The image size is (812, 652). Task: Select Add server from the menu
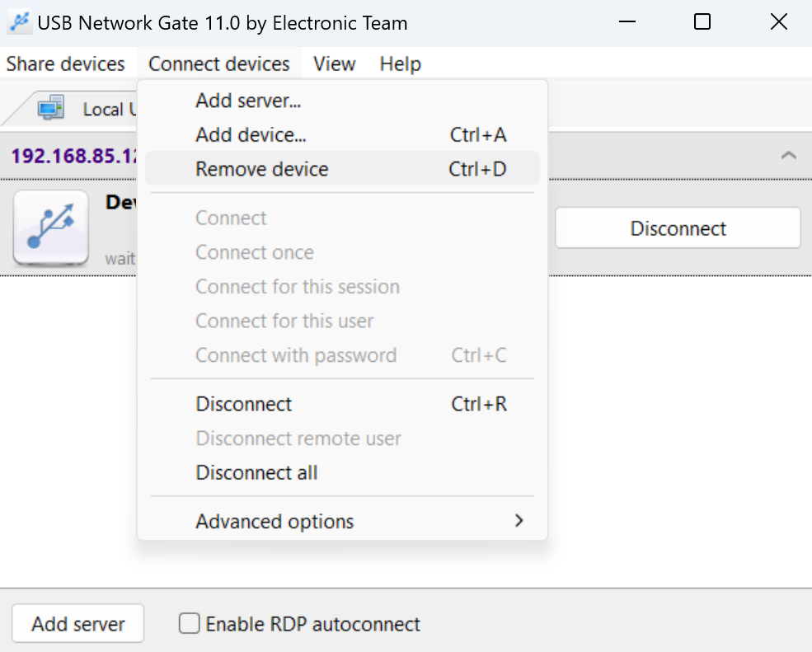pyautogui.click(x=247, y=100)
